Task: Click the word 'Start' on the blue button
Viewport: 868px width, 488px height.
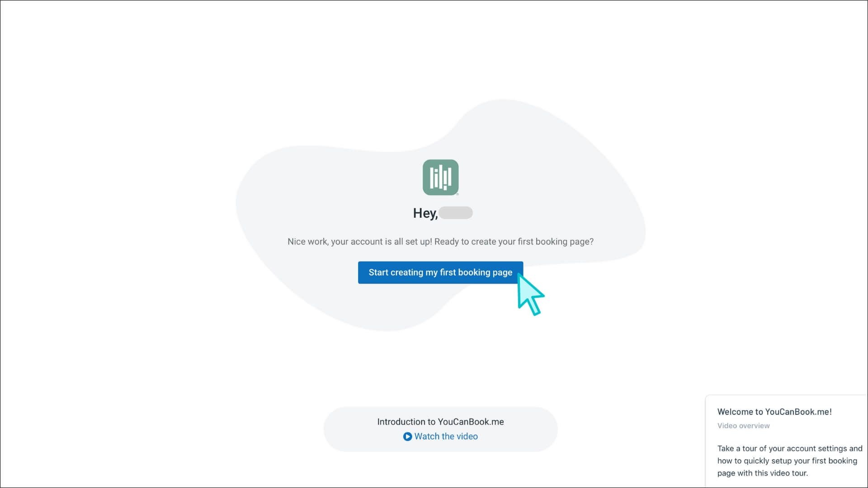Action: pyautogui.click(x=378, y=272)
